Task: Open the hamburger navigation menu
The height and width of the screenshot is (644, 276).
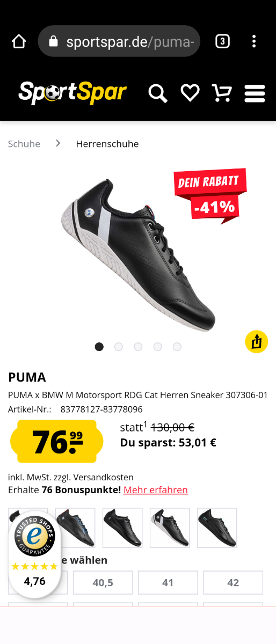Action: 255,93
